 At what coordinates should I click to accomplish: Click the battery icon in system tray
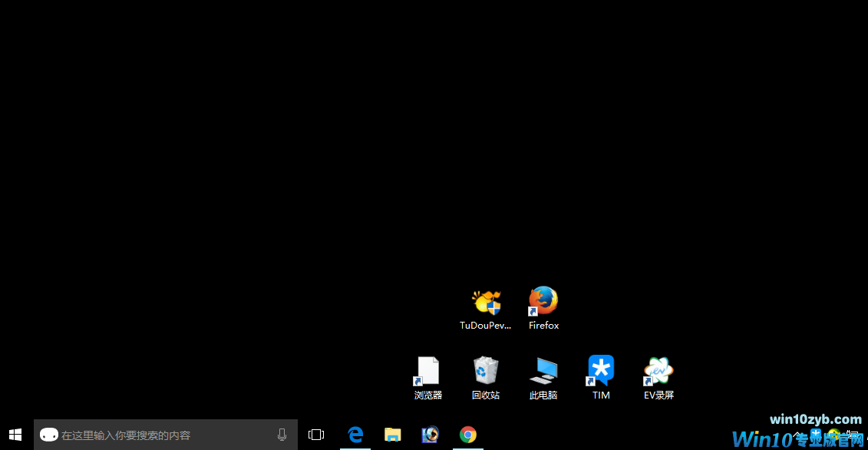852,435
